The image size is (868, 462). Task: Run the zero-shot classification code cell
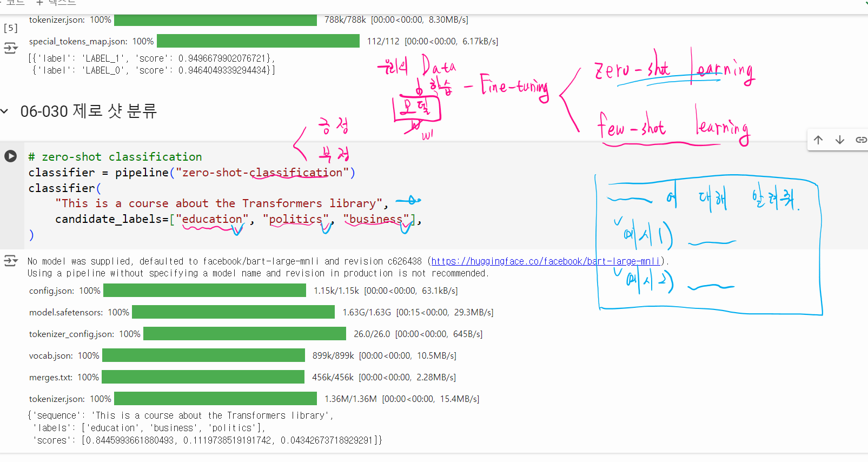tap(10, 156)
